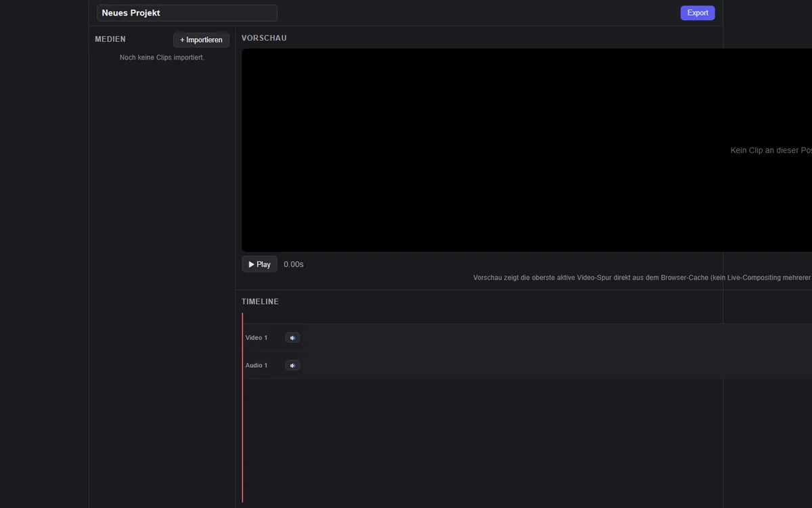This screenshot has width=812, height=508.
Task: Select the Audio 1 track label
Action: 256,366
